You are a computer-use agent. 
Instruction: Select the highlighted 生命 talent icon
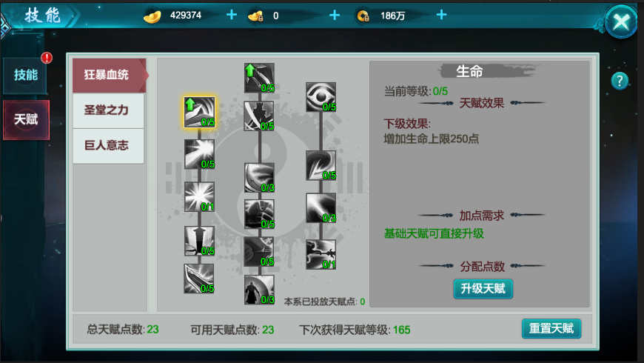pyautogui.click(x=199, y=112)
